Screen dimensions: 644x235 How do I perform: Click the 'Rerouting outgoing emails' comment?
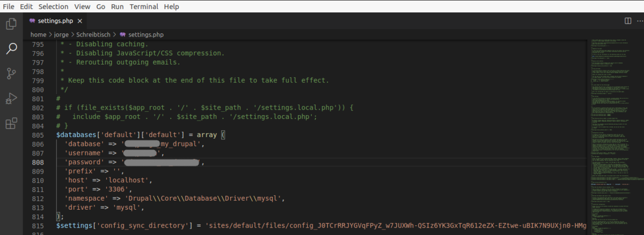(120, 62)
